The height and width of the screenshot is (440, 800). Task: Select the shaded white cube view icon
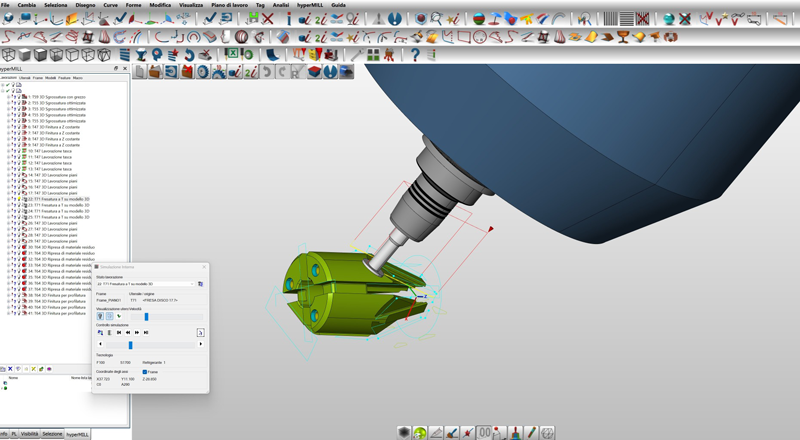[24, 55]
